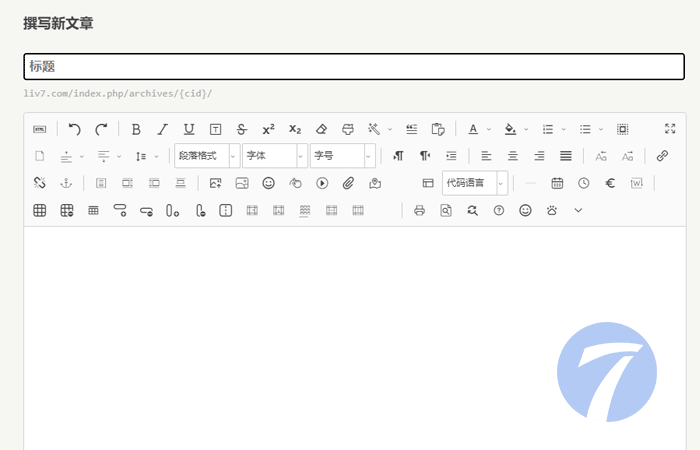Click the 标题 title input field

click(x=354, y=66)
